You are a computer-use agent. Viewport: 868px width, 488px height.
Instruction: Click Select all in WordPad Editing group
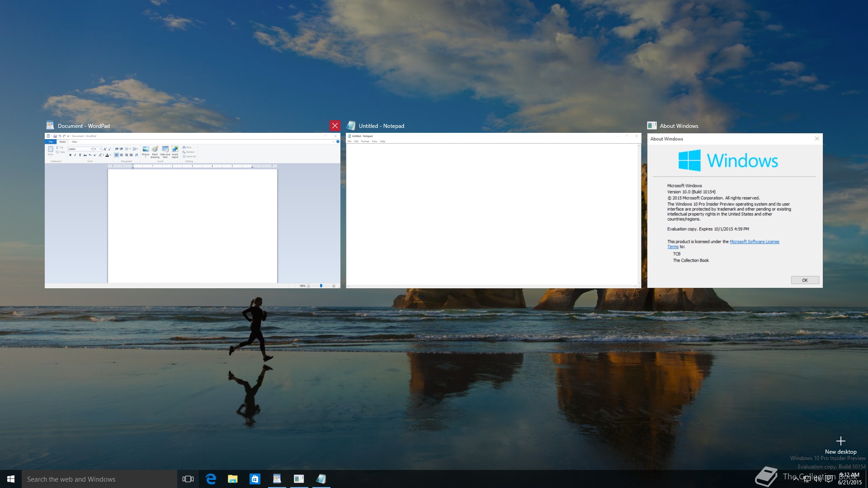(x=189, y=156)
